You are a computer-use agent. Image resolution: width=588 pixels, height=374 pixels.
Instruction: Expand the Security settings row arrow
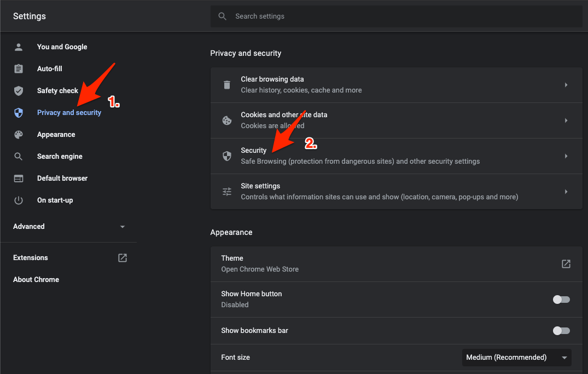point(566,156)
